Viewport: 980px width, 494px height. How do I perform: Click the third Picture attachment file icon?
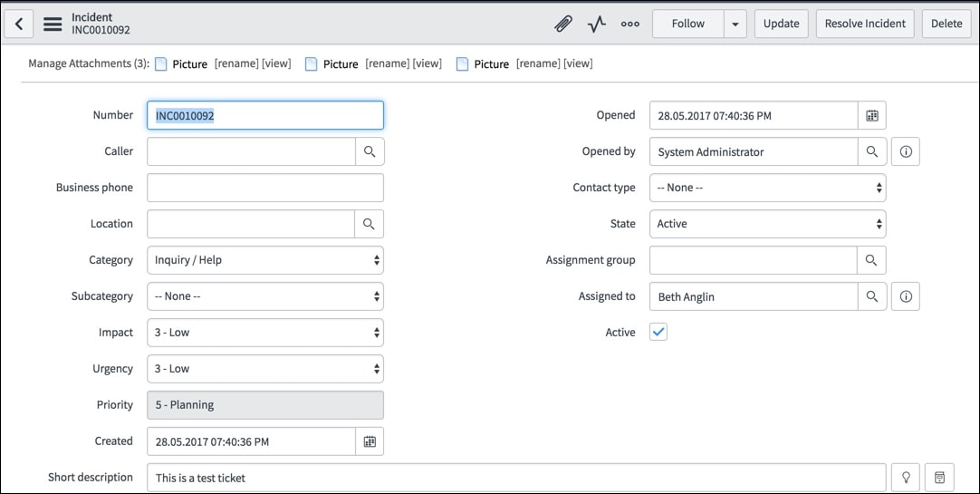[x=463, y=63]
